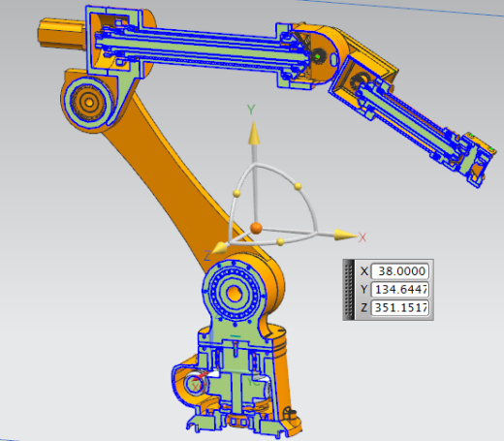Click the orange origin sphere of manipulator

pyautogui.click(x=256, y=228)
